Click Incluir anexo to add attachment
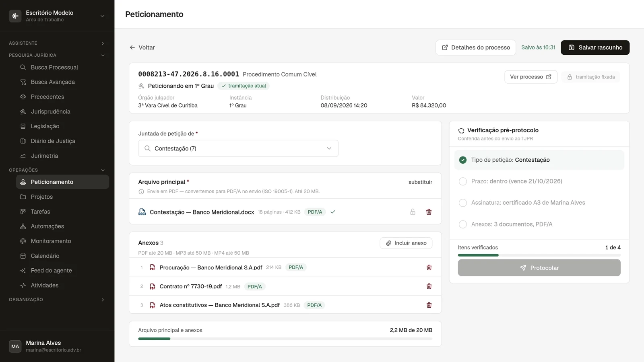Viewport: 644px width, 362px height. tap(406, 243)
